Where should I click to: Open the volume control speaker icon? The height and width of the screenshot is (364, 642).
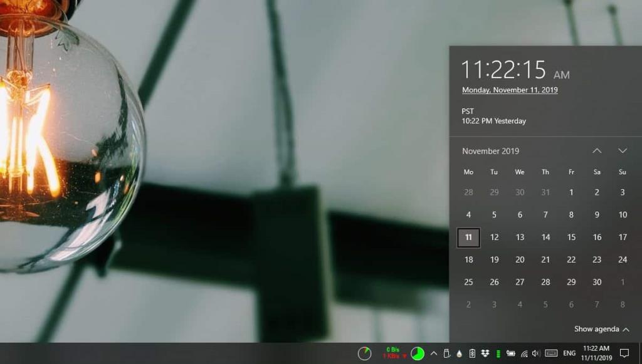535,351
